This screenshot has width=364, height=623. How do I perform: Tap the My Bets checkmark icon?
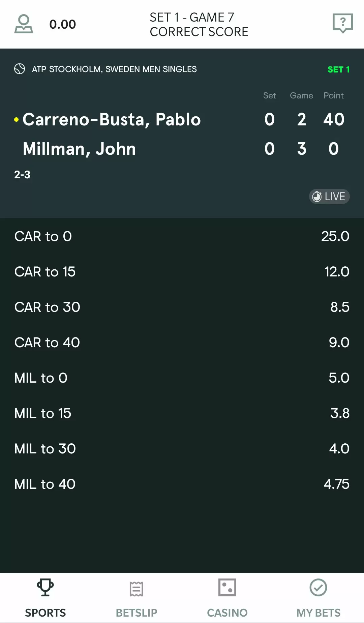click(x=318, y=588)
